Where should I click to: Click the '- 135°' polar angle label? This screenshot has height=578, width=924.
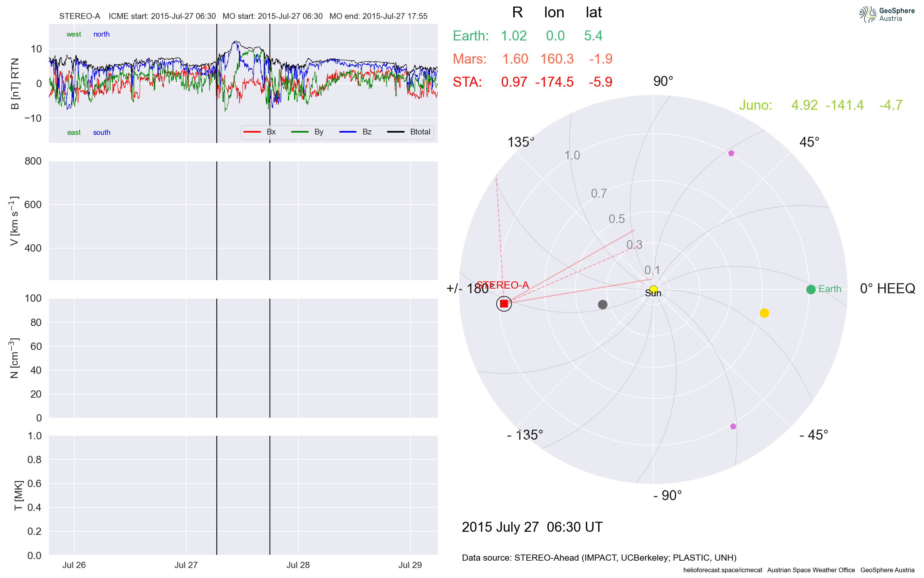tap(525, 435)
